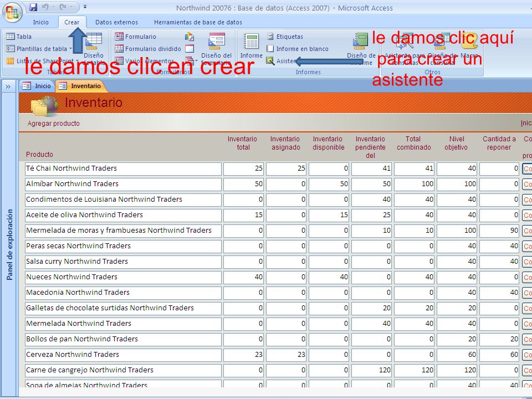This screenshot has height=399, width=532.
Task: Click Galletas de chocolate surtidas row
Action: [123, 309]
